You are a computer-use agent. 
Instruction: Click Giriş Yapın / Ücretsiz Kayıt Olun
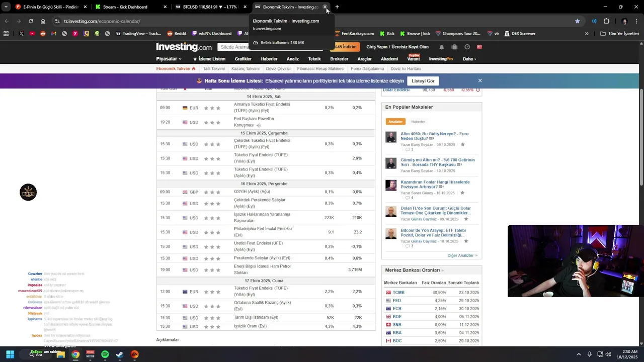[x=397, y=47]
